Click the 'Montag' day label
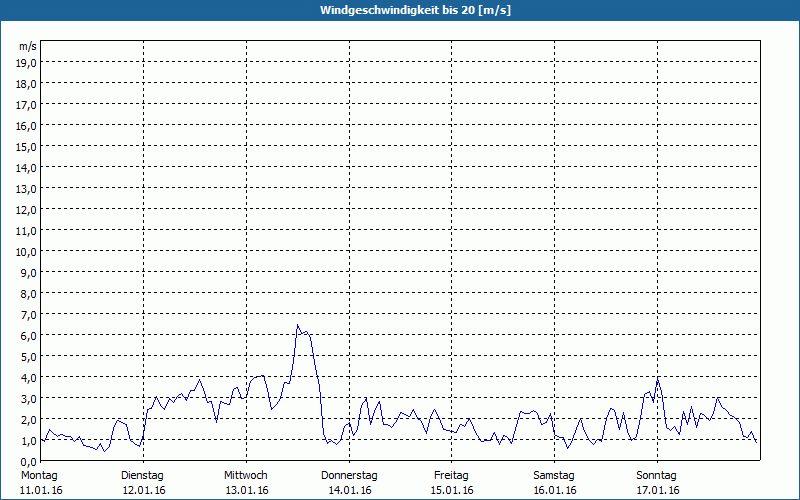Screen dimensions: 800x500 pyautogui.click(x=39, y=476)
